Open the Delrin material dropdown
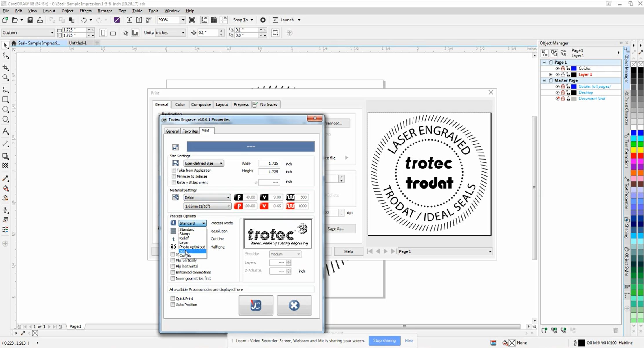Image resolution: width=644 pixels, height=348 pixels. click(x=207, y=197)
